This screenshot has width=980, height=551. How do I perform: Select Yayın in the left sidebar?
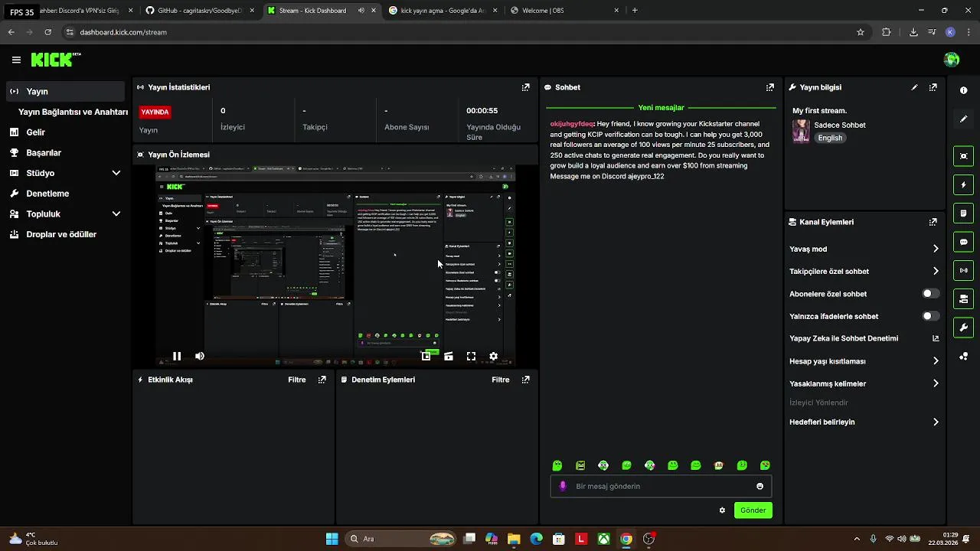tap(65, 91)
